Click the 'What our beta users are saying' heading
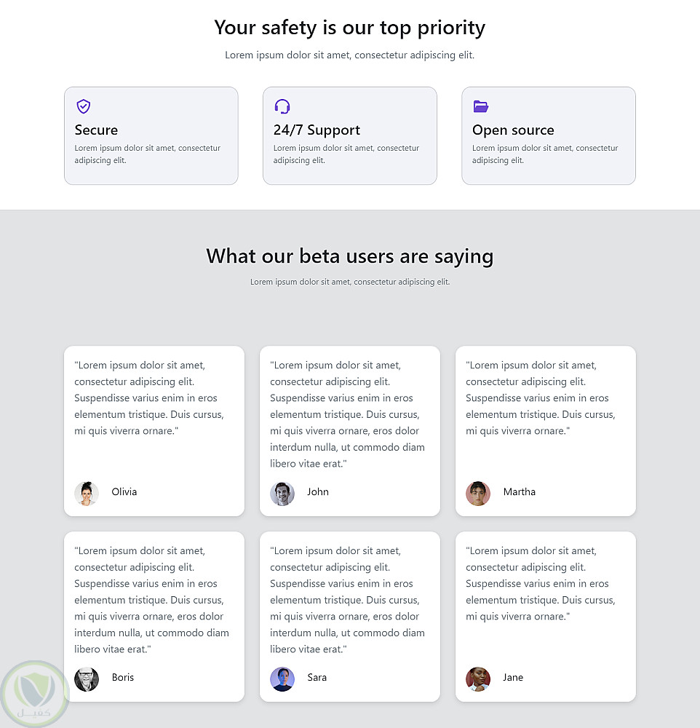The width and height of the screenshot is (700, 728). tap(350, 256)
